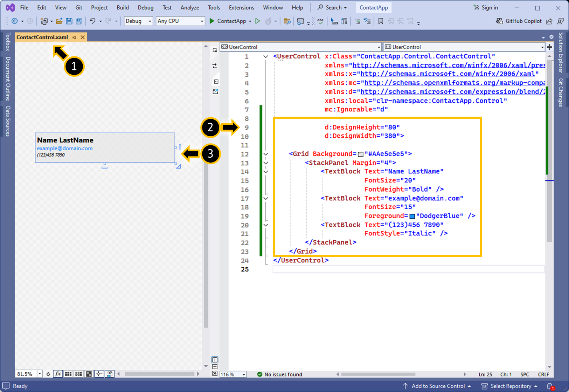Click the folder search toolbar icon
569x392 pixels.
pyautogui.click(x=287, y=21)
